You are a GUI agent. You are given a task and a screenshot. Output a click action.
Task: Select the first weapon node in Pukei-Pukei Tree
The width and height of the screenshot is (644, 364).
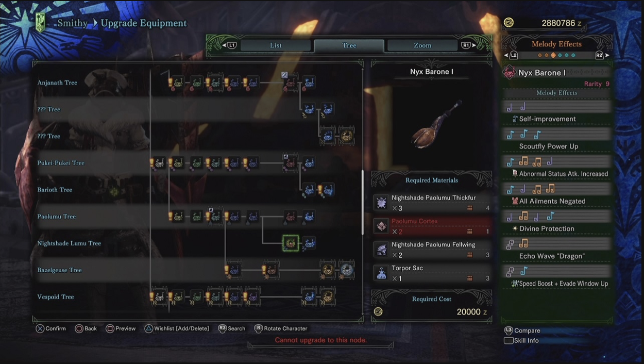(x=159, y=163)
